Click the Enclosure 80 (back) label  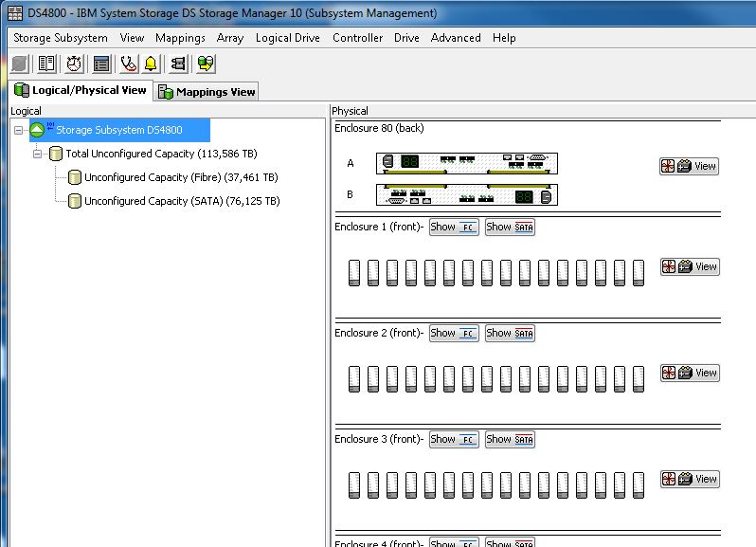click(x=380, y=128)
